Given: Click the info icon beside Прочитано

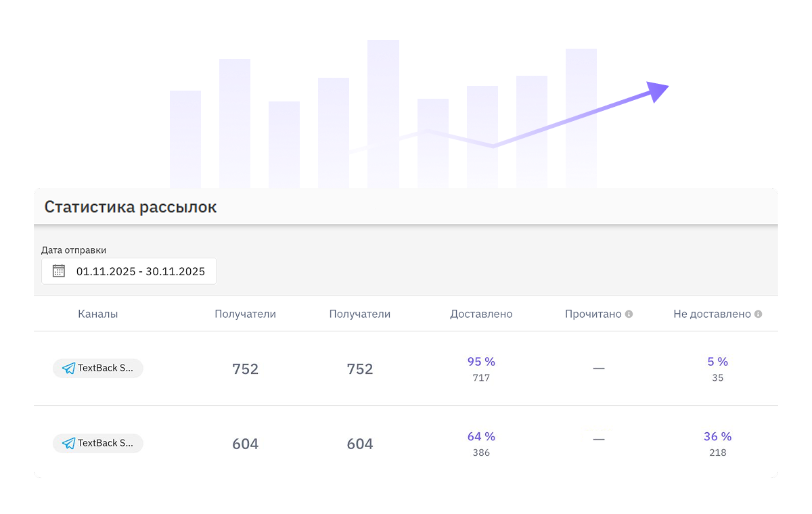Looking at the screenshot, I should click(x=629, y=314).
